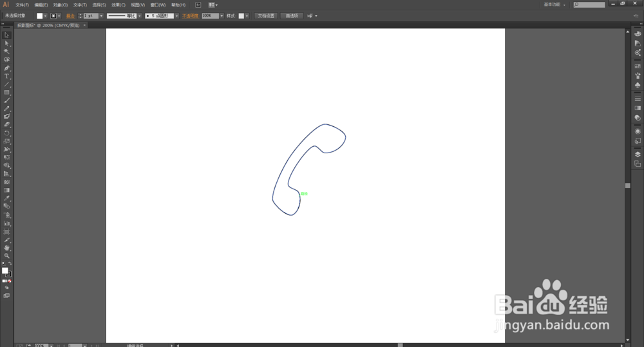Viewport: 644px width, 347px height.
Task: Click the search field at top right
Action: point(589,5)
